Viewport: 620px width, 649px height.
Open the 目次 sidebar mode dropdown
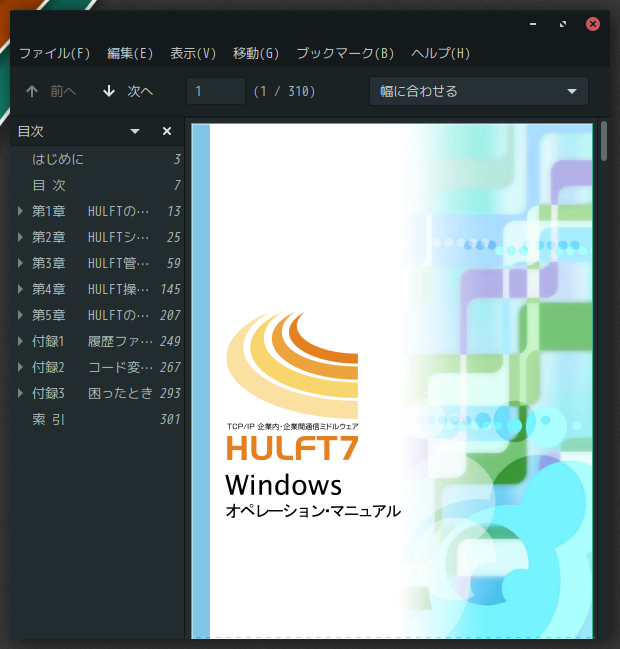pos(135,131)
